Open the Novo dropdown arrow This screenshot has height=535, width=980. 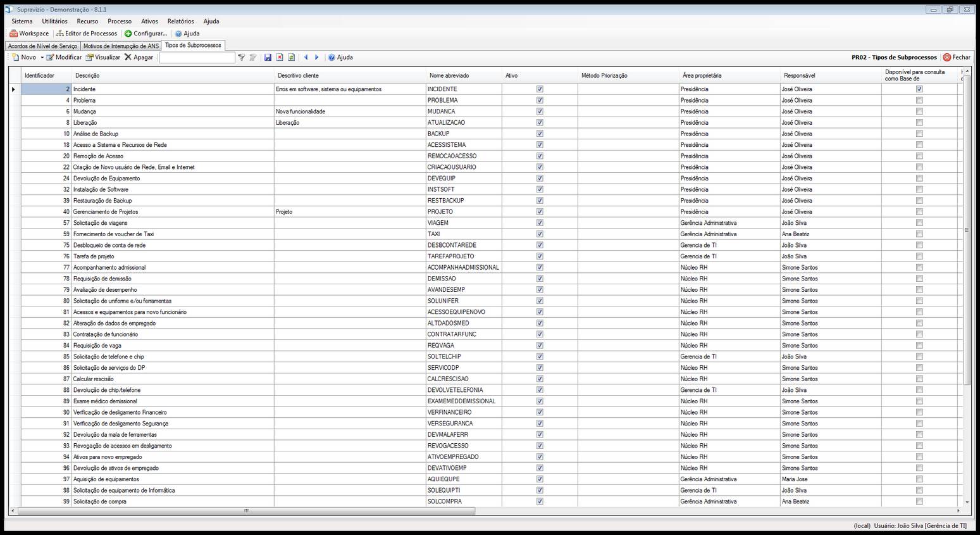click(x=42, y=58)
